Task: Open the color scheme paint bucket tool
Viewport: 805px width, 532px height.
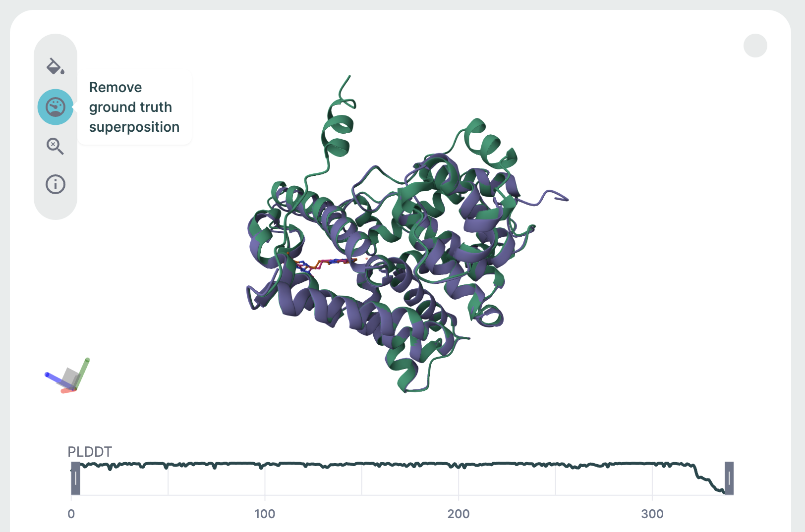Action: click(x=55, y=66)
